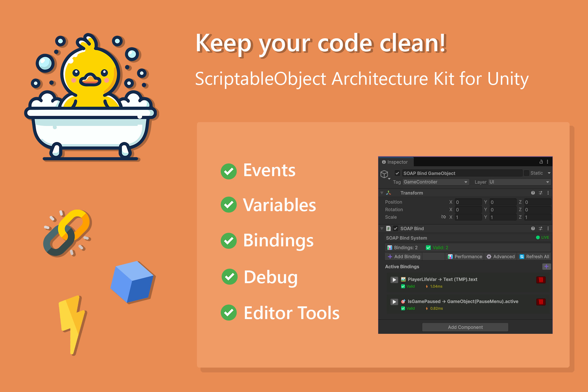Open Transform component help icon
The image size is (588, 392).
(533, 193)
